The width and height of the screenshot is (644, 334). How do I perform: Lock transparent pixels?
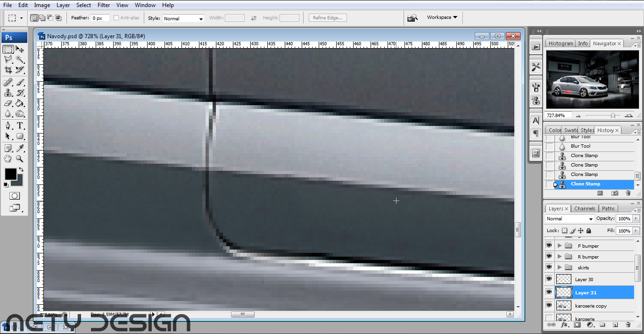[564, 231]
